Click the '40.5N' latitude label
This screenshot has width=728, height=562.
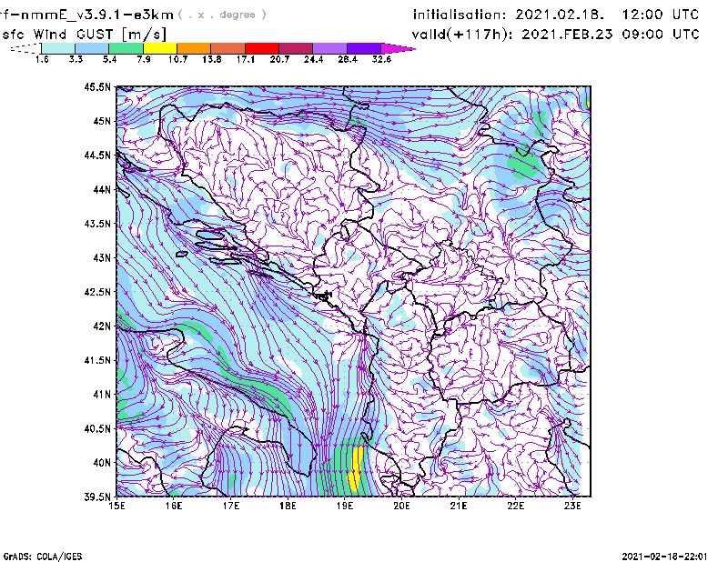click(x=97, y=428)
